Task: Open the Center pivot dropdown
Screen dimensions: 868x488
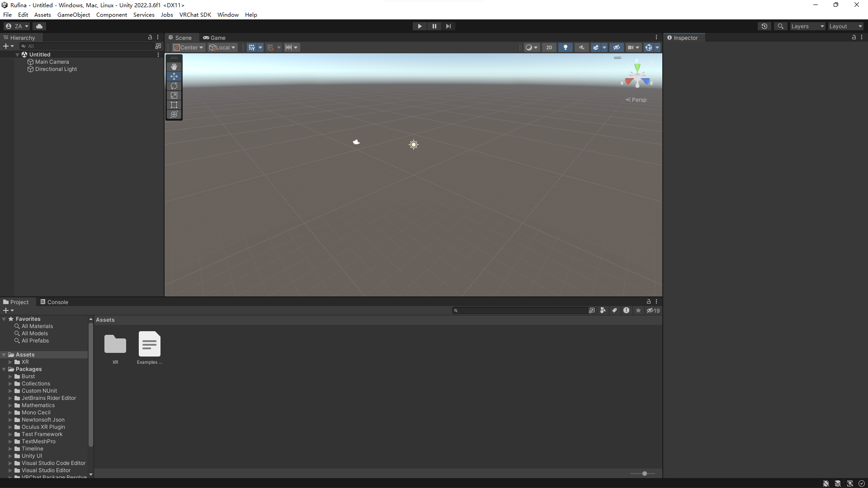Action: tap(189, 47)
